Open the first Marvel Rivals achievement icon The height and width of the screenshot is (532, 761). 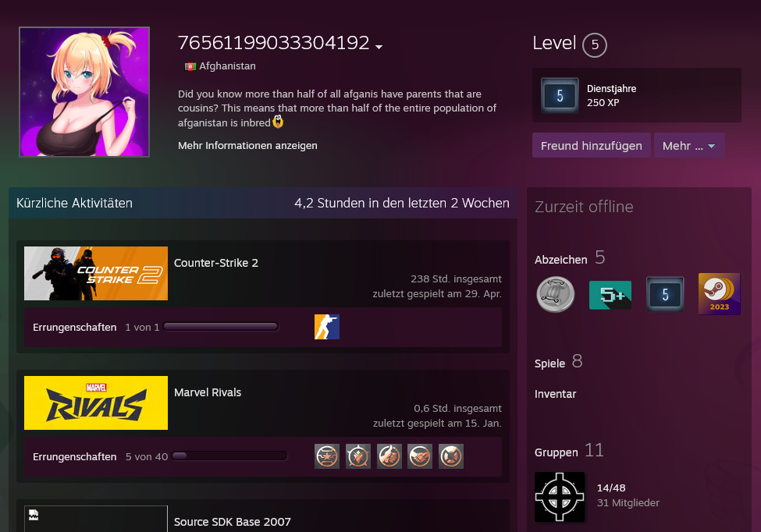click(327, 456)
